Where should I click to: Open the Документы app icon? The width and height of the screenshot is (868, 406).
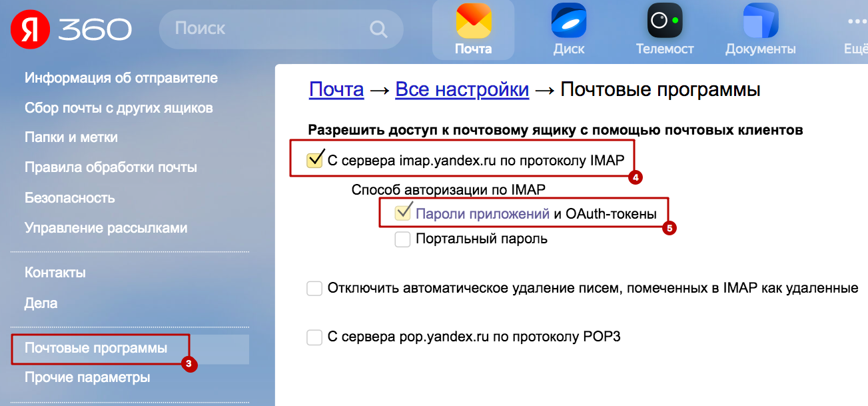click(x=760, y=21)
